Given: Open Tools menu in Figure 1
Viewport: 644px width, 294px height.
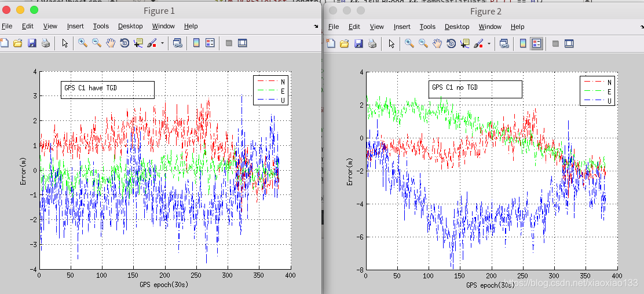Looking at the screenshot, I should coord(101,26).
